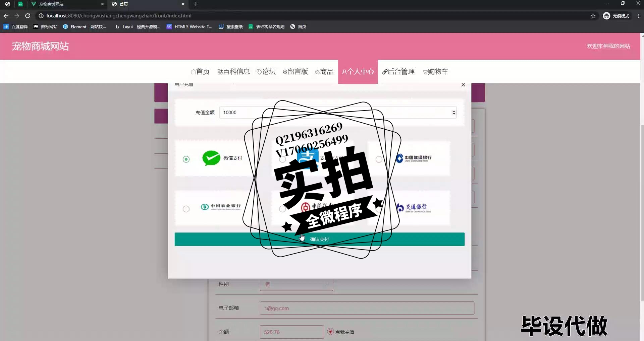Viewport: 644px width, 341px height.
Task: Open the 论坛 forum nav item
Action: (266, 71)
